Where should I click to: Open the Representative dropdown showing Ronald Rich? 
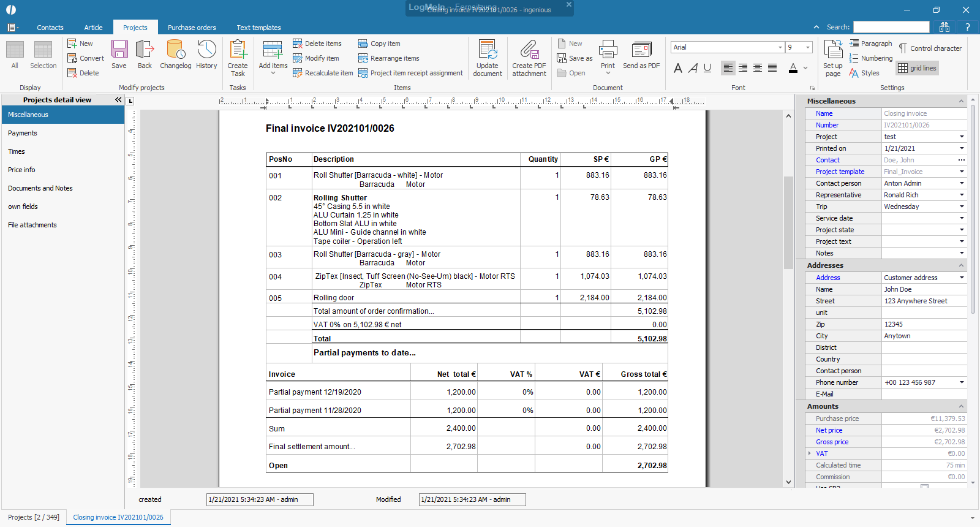[962, 195]
